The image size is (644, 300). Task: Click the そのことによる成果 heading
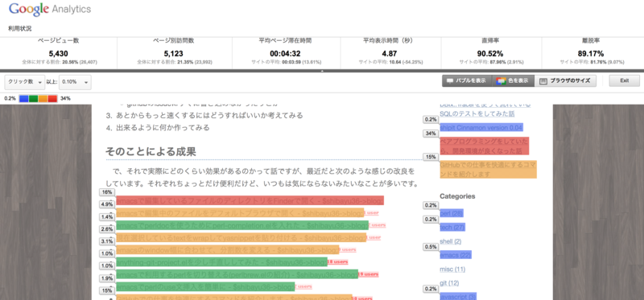point(151,151)
